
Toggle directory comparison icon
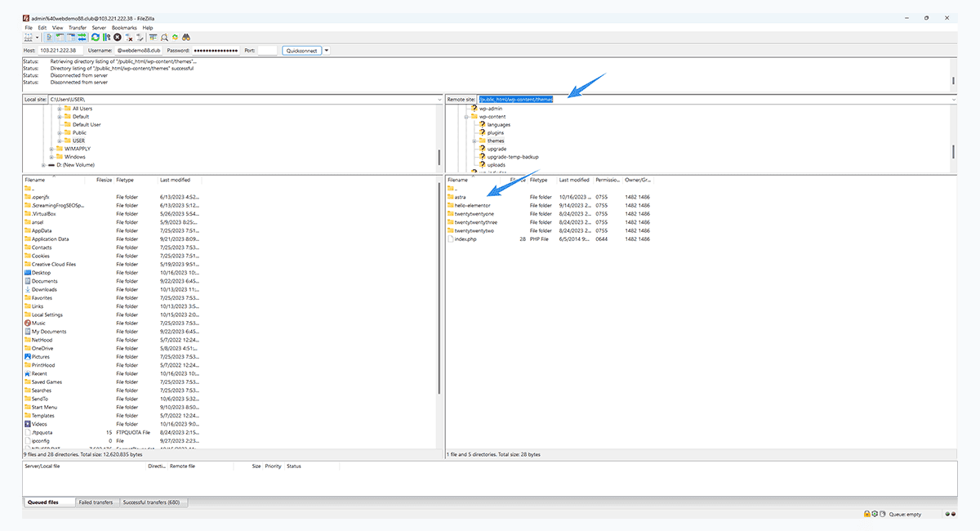[164, 38]
